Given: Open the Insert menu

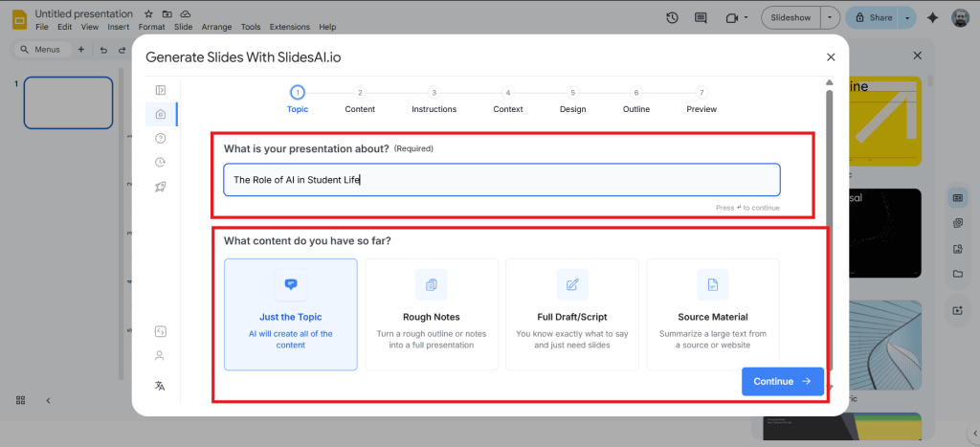Looking at the screenshot, I should (x=119, y=27).
